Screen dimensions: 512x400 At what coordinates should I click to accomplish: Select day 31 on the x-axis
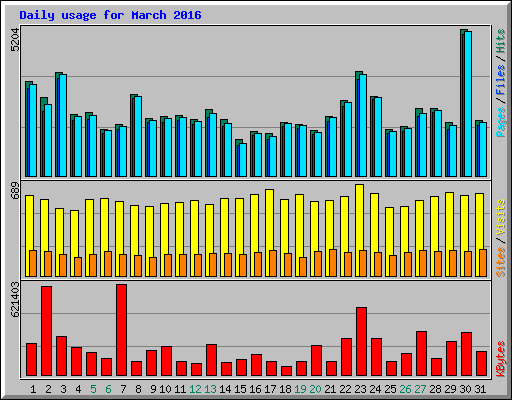[x=480, y=389]
